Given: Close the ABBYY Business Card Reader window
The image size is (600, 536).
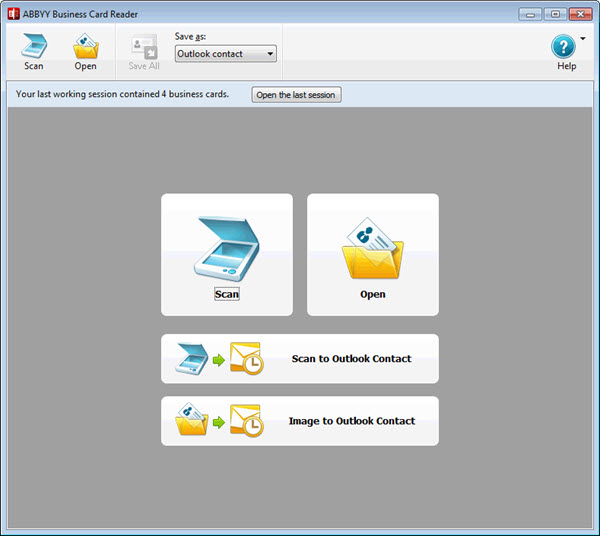Looking at the screenshot, I should pos(580,13).
